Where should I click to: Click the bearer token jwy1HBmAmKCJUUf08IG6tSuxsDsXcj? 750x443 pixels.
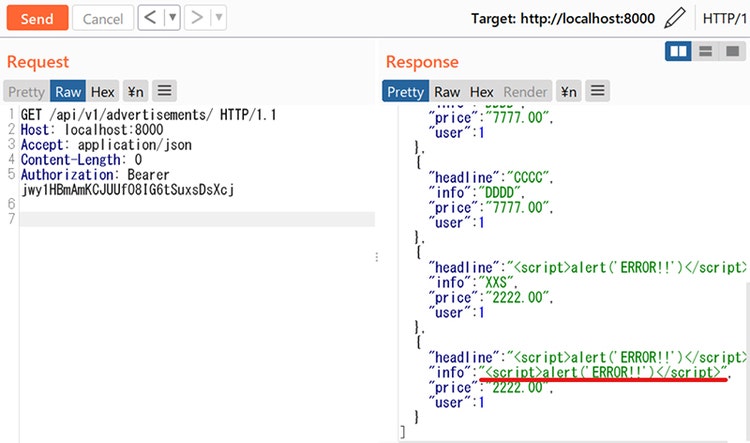point(128,189)
